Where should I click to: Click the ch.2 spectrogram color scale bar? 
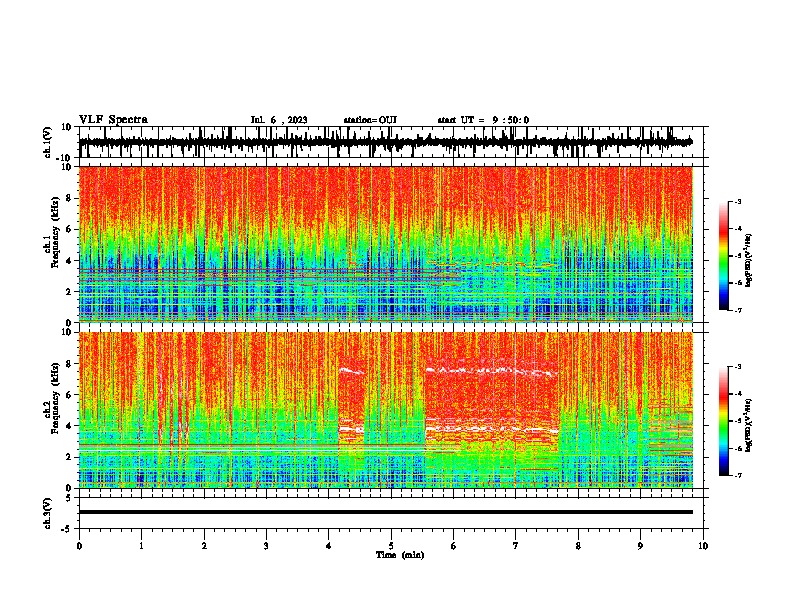[723, 421]
